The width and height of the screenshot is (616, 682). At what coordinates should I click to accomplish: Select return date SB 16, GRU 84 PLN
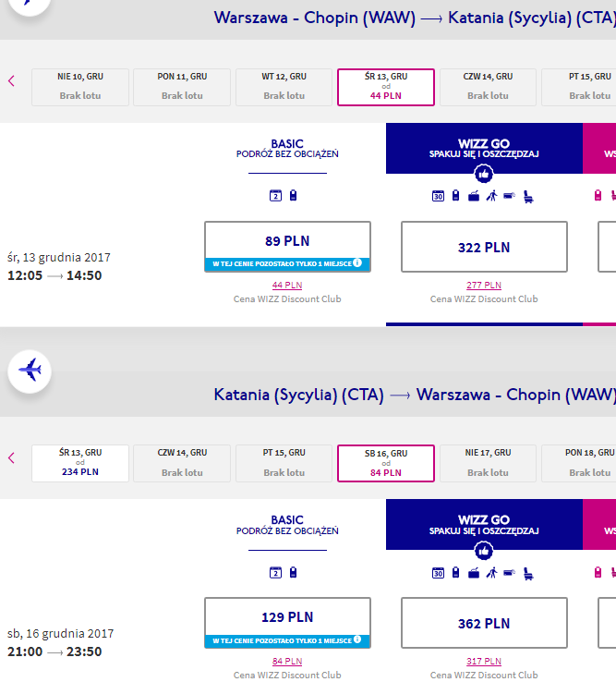[386, 463]
